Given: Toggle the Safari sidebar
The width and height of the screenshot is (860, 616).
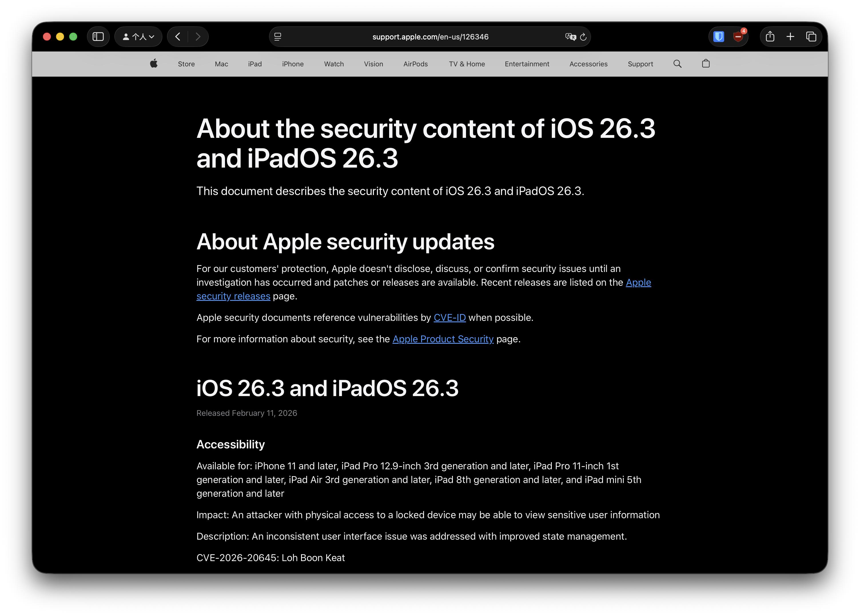Looking at the screenshot, I should point(98,37).
